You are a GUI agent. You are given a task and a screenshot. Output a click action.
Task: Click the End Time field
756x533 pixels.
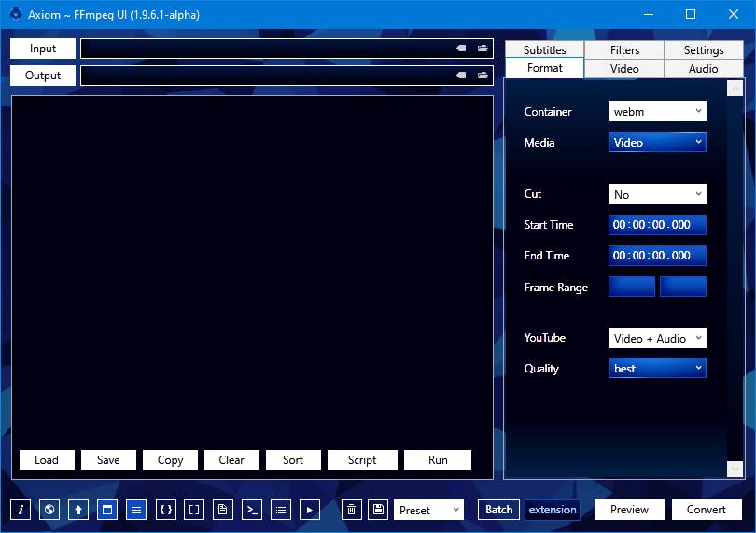click(x=657, y=256)
